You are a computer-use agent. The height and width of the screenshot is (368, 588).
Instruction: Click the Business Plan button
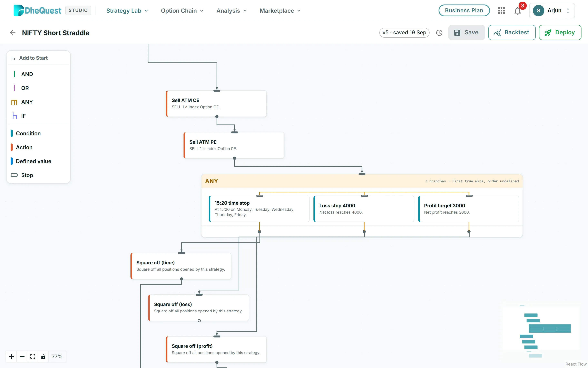coord(464,10)
